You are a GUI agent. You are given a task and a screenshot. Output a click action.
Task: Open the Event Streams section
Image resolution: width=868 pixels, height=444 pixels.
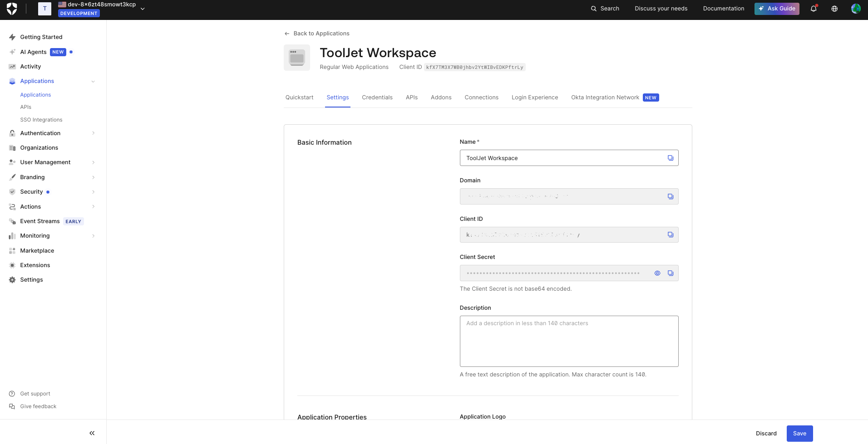click(x=40, y=221)
